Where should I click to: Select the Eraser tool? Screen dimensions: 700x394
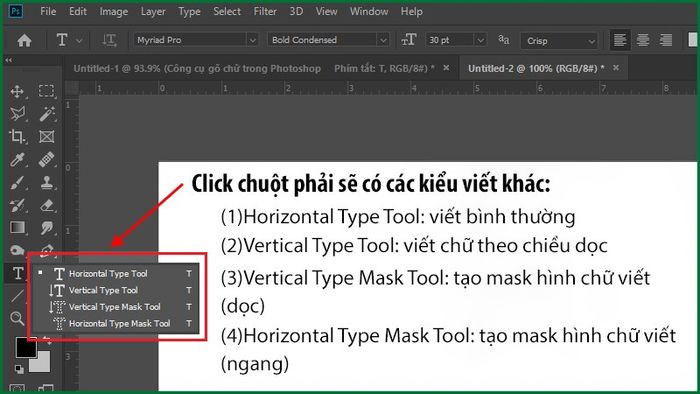47,205
